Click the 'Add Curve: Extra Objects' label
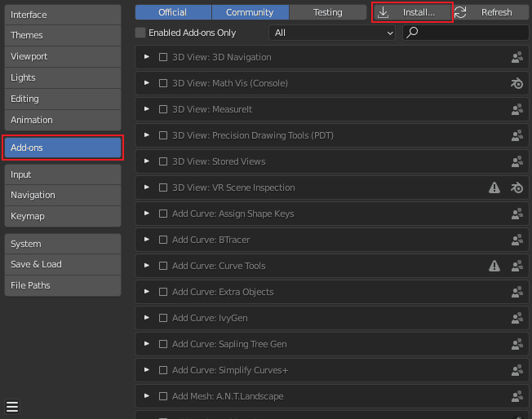 (x=223, y=292)
